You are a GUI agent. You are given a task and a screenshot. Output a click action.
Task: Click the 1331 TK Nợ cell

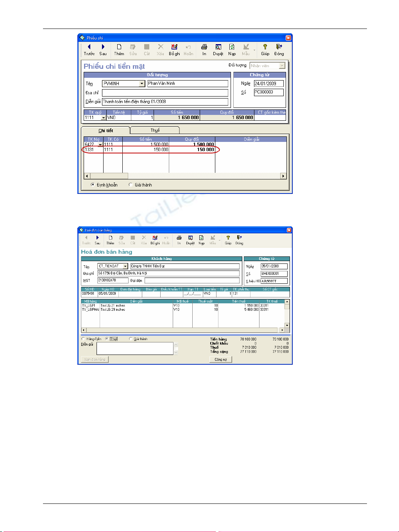coord(93,150)
